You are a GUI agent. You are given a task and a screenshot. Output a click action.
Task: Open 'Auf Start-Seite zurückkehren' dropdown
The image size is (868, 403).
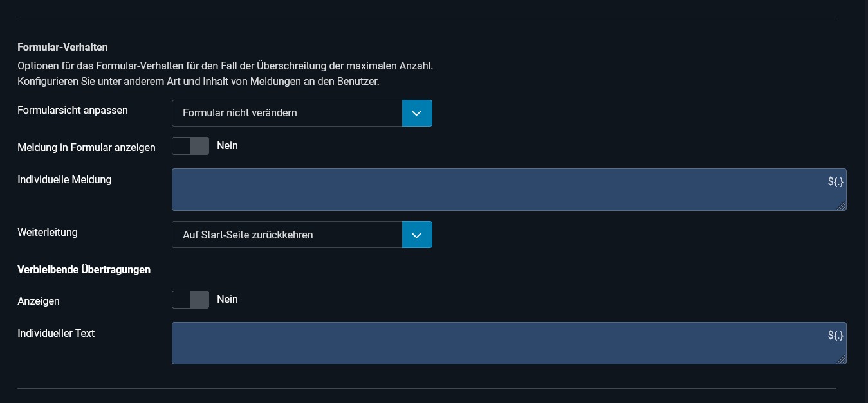[x=287, y=235]
